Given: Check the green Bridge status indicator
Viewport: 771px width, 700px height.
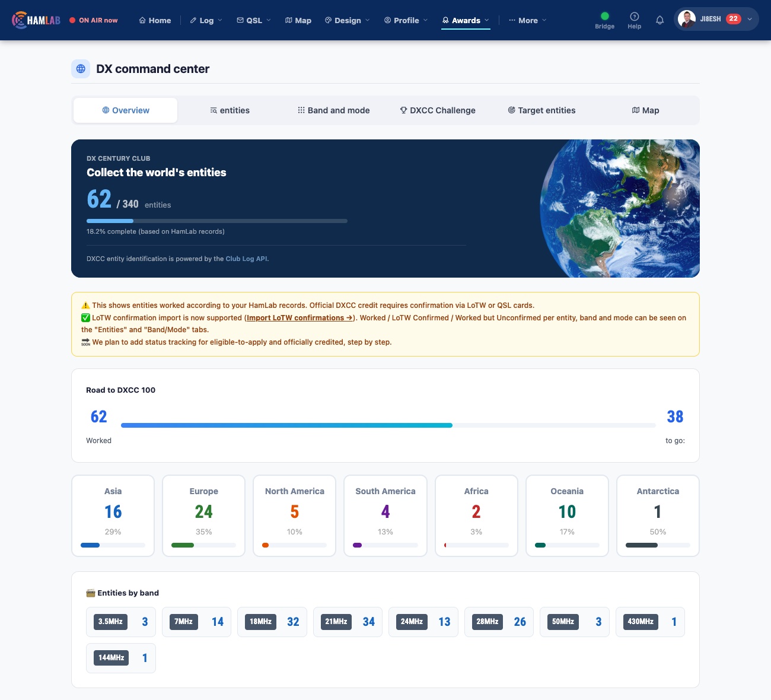Looking at the screenshot, I should pos(604,16).
